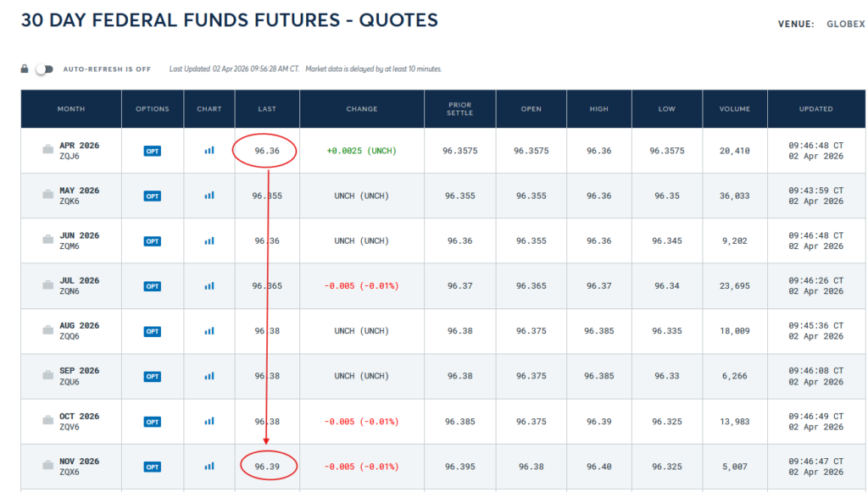Viewport: 868px width, 492px height.
Task: Open OPT options for NOV 2026
Action: click(152, 466)
